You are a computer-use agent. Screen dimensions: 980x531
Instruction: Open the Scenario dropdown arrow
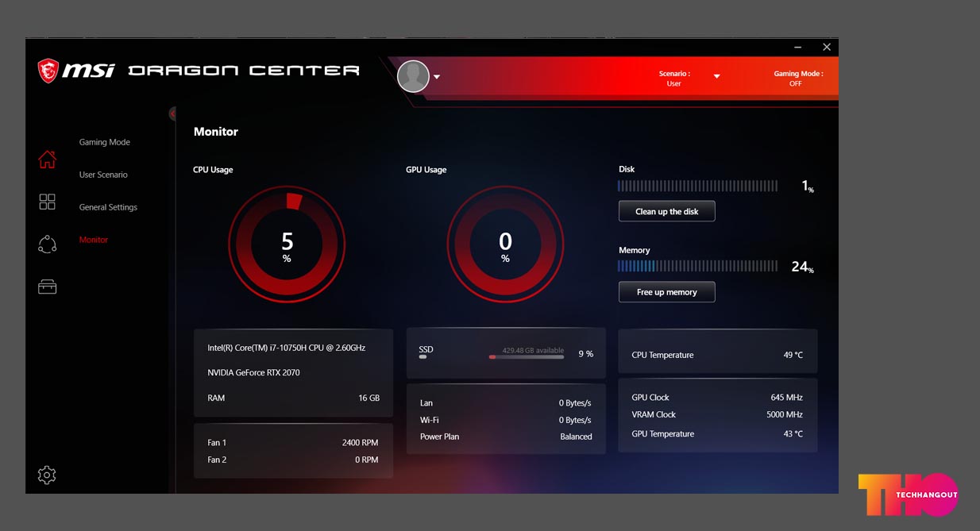[x=716, y=76]
